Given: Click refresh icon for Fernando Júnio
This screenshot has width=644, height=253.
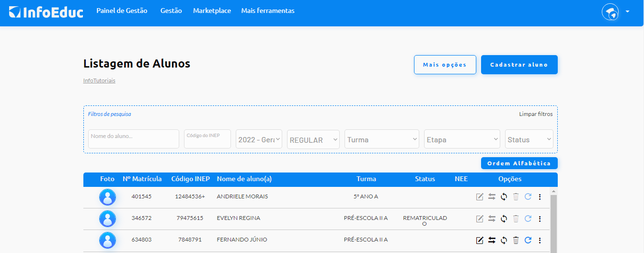Looking at the screenshot, I should point(528,240).
